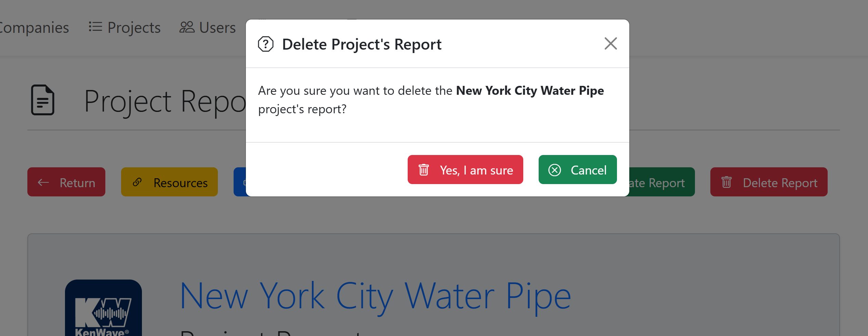Click the question mark icon in dialog header
Image resolution: width=868 pixels, height=336 pixels.
[x=266, y=44]
